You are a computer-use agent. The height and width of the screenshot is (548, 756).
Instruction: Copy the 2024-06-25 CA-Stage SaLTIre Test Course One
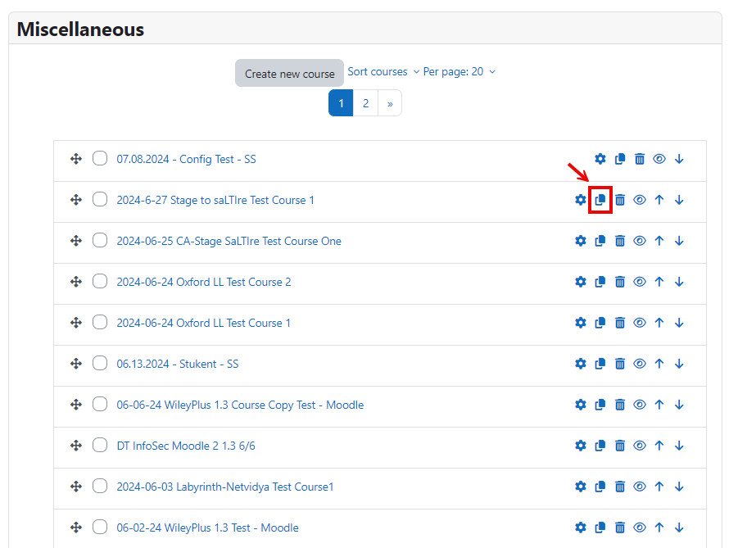click(x=600, y=241)
